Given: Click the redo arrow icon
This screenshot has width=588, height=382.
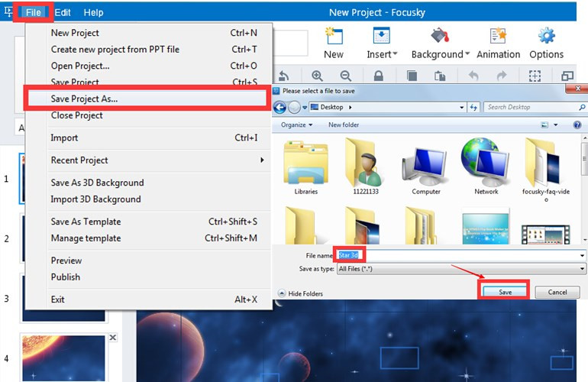Looking at the screenshot, I should pos(502,76).
